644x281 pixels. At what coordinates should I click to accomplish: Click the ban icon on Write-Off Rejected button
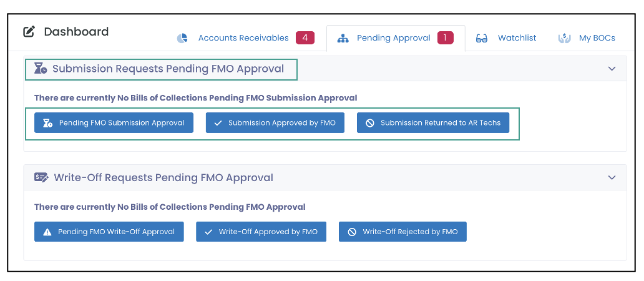(351, 232)
